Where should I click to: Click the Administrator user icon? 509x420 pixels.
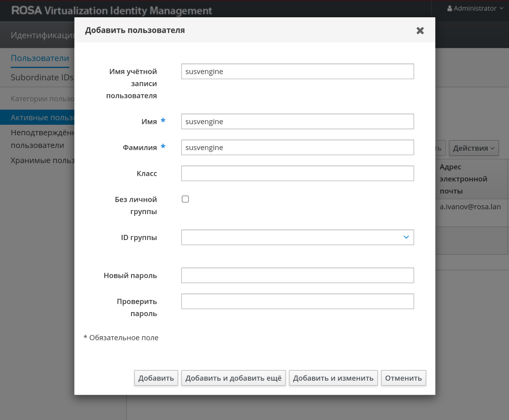pyautogui.click(x=450, y=9)
